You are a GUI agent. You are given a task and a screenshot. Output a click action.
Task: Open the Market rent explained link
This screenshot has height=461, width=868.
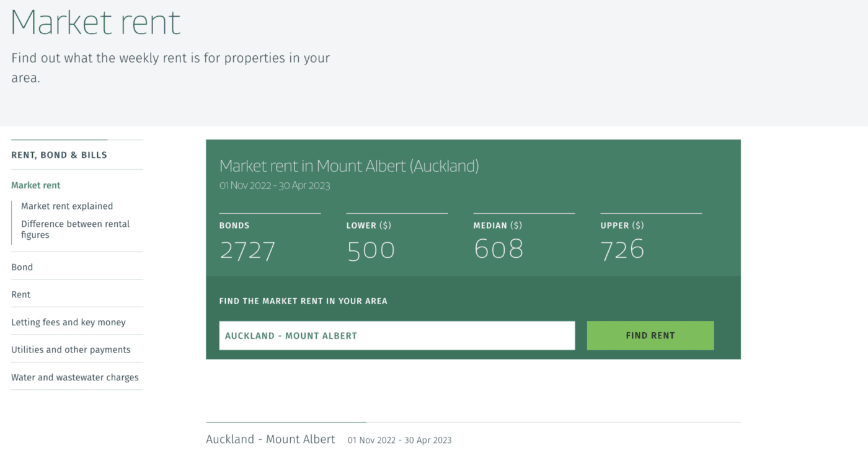[67, 206]
